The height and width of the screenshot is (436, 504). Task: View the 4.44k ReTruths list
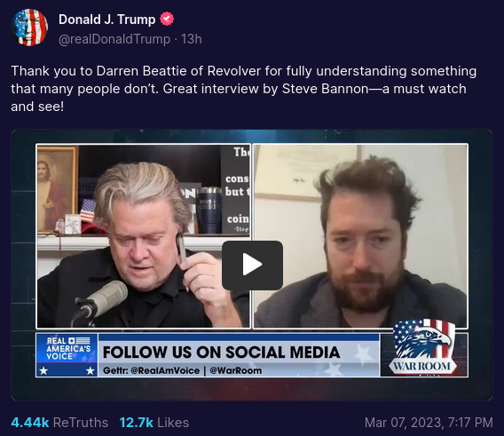pyautogui.click(x=59, y=422)
